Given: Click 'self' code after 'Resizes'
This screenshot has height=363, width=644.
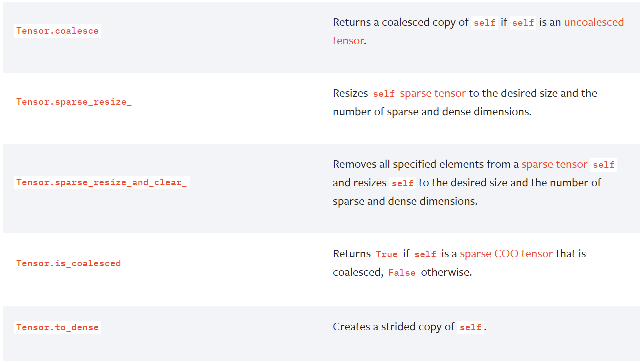Looking at the screenshot, I should [384, 94].
